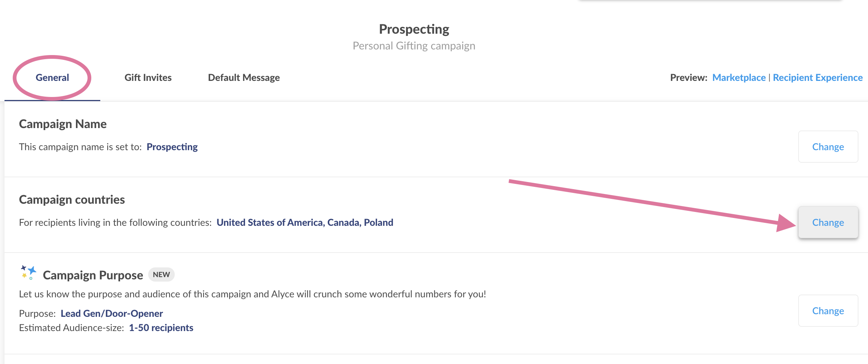The image size is (868, 364).
Task: Click the Personal Gifting campaign subtitle
Action: point(414,46)
